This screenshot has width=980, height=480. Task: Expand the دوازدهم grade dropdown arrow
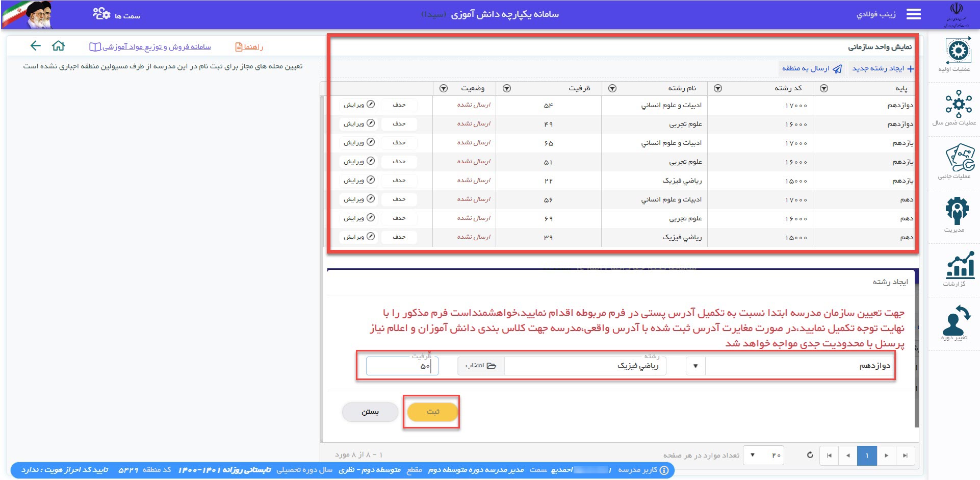(695, 366)
